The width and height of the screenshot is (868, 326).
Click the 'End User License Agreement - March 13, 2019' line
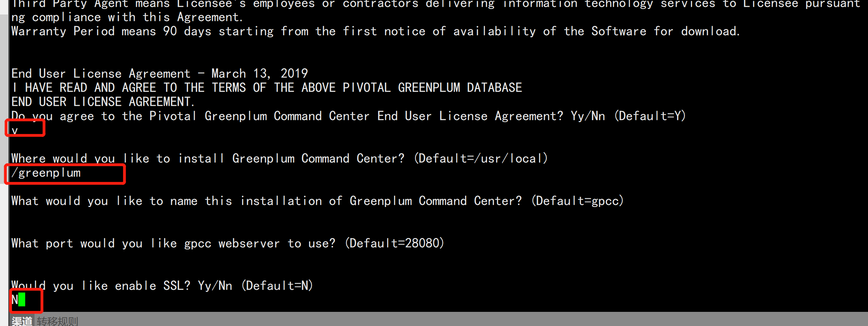click(160, 73)
